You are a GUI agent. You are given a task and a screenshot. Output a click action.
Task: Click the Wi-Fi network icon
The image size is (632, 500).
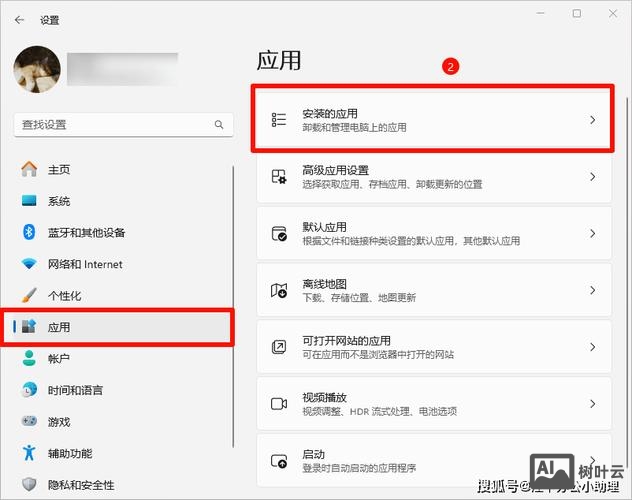(x=29, y=264)
